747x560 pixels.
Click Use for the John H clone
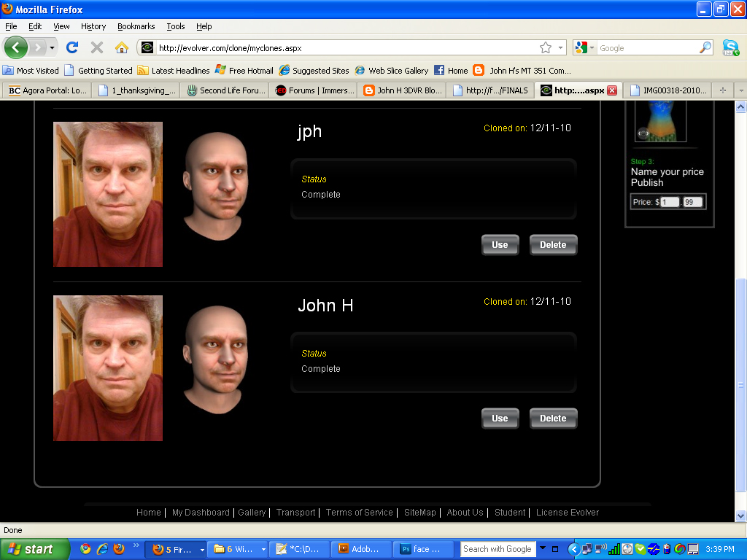coord(500,418)
